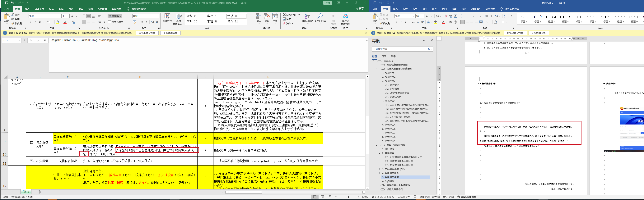This screenshot has width=644, height=200.
Task: Open the 公式 tab in Excel ribbon
Action: point(51,9)
